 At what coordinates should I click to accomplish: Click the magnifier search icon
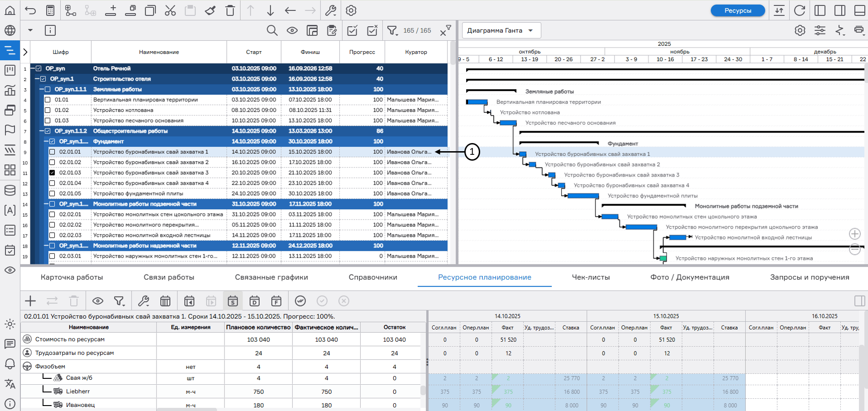tap(272, 30)
